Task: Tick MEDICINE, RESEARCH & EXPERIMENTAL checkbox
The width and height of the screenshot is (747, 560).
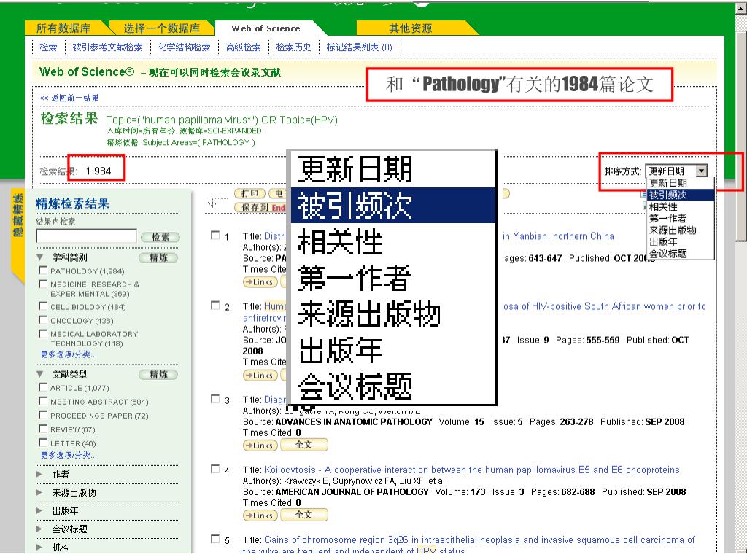Action: (43, 284)
